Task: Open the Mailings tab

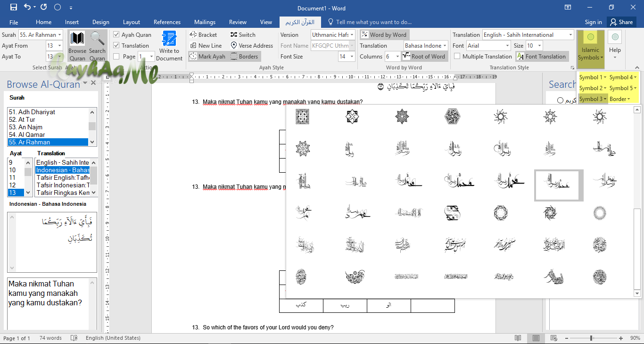Action: tap(205, 22)
